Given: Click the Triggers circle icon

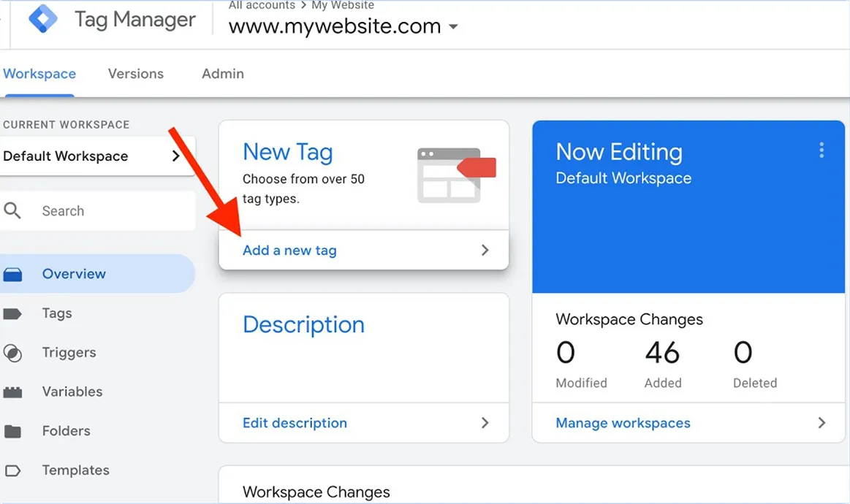Looking at the screenshot, I should [12, 353].
